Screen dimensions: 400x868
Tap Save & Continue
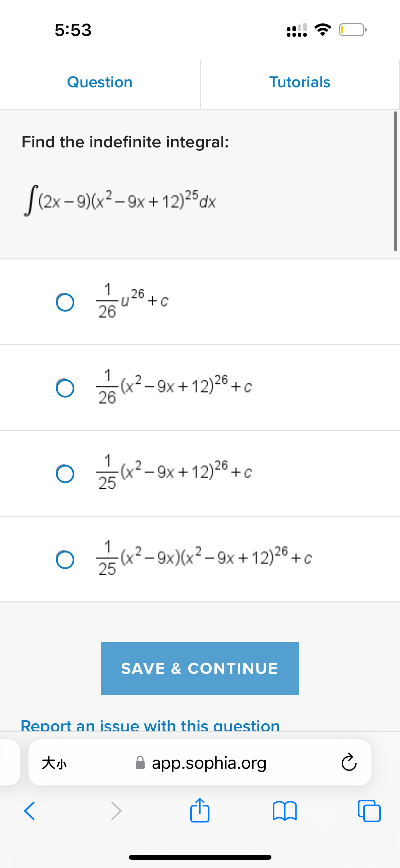(200, 668)
